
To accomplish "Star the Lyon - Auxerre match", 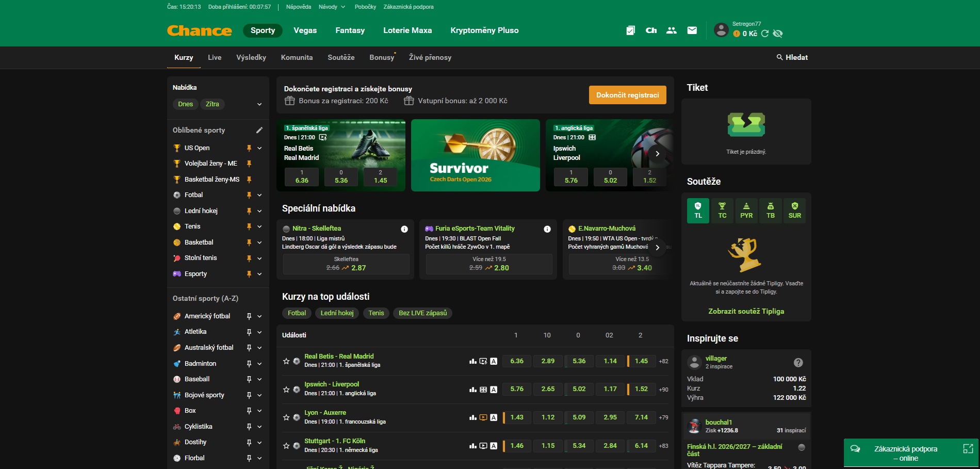I will pos(286,417).
